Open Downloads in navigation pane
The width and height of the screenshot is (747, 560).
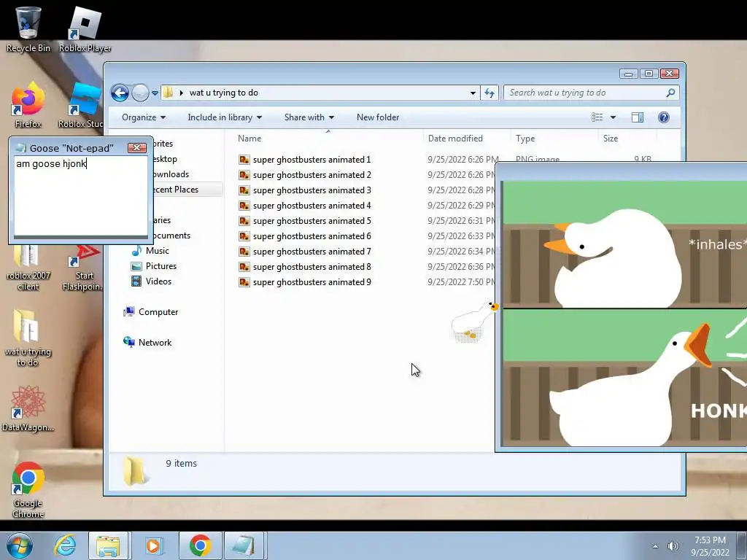171,174
